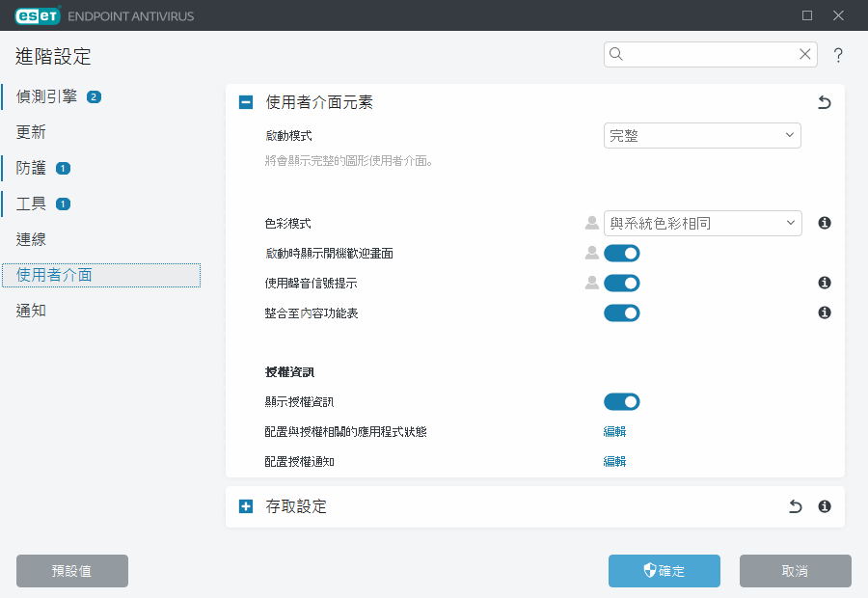Click info icon next to 整合至內容功能表
Viewport: 868px width, 598px height.
click(x=825, y=313)
